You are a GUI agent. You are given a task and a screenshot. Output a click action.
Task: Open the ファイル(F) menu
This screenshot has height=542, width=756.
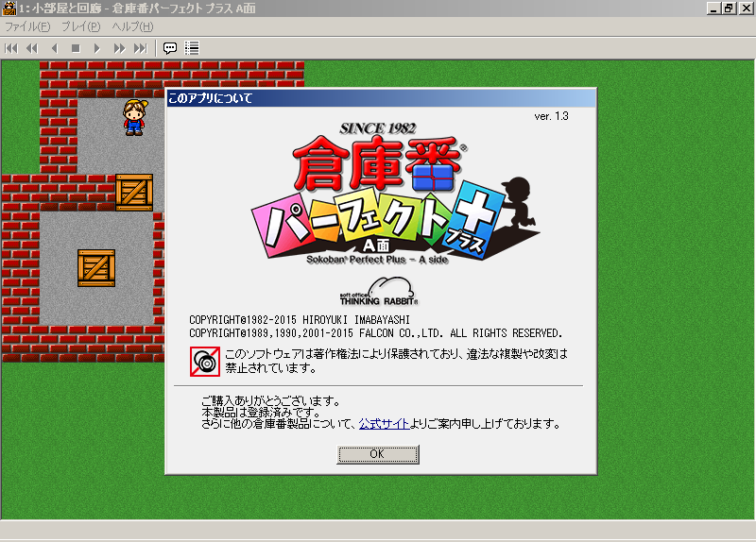pyautogui.click(x=27, y=26)
